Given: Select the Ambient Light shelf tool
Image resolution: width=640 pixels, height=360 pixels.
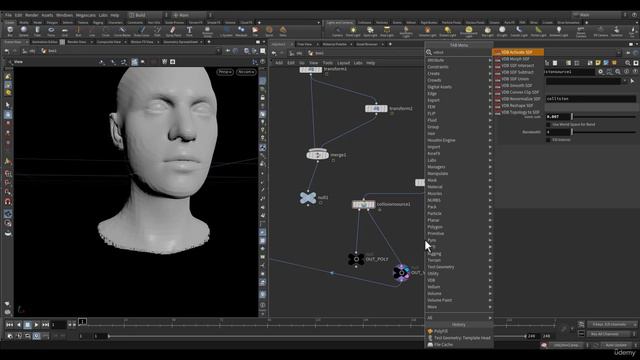Looking at the screenshot, I should click(x=558, y=31).
